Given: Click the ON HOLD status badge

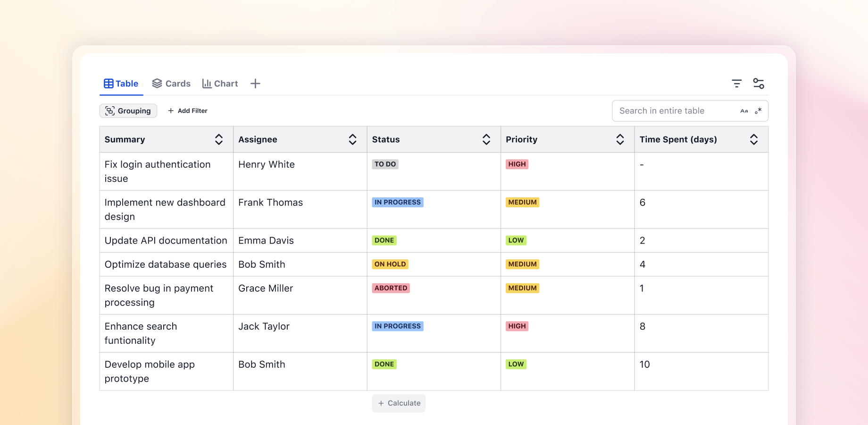Looking at the screenshot, I should 390,264.
